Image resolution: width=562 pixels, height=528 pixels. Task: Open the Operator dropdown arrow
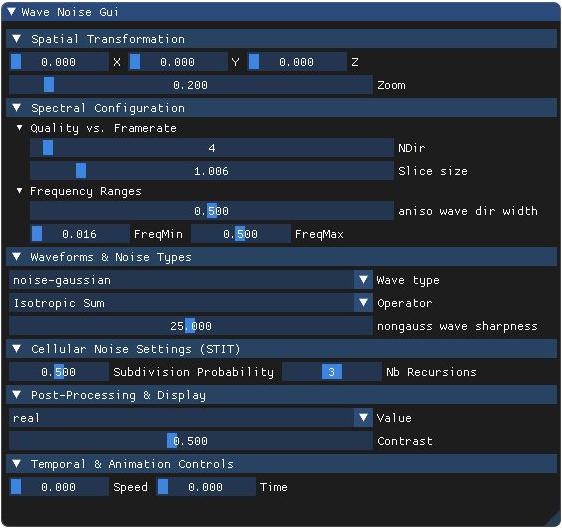pos(363,303)
